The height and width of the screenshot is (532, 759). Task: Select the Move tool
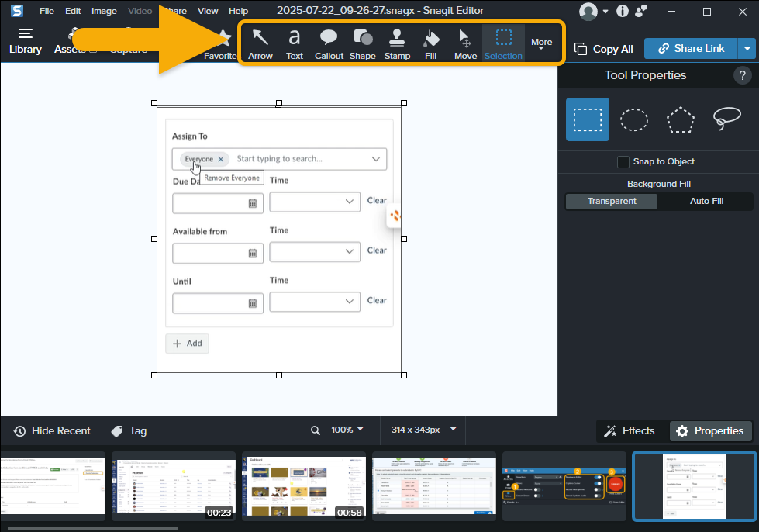click(466, 44)
